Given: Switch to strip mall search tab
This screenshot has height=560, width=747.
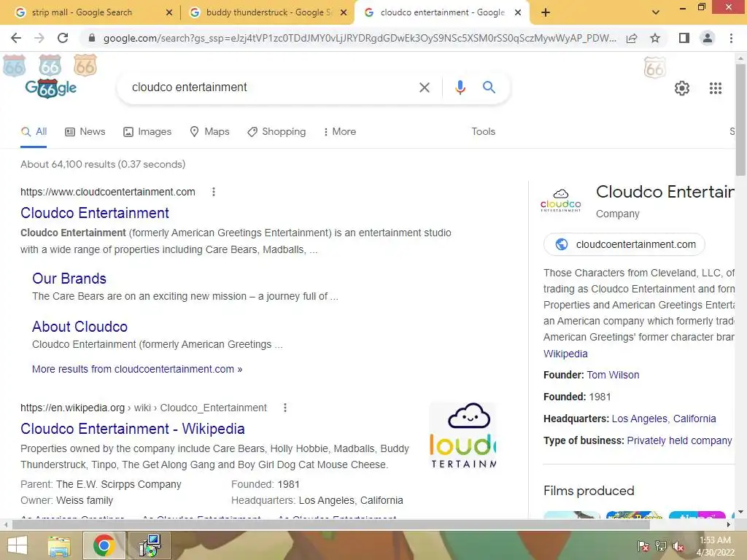Looking at the screenshot, I should (x=82, y=12).
